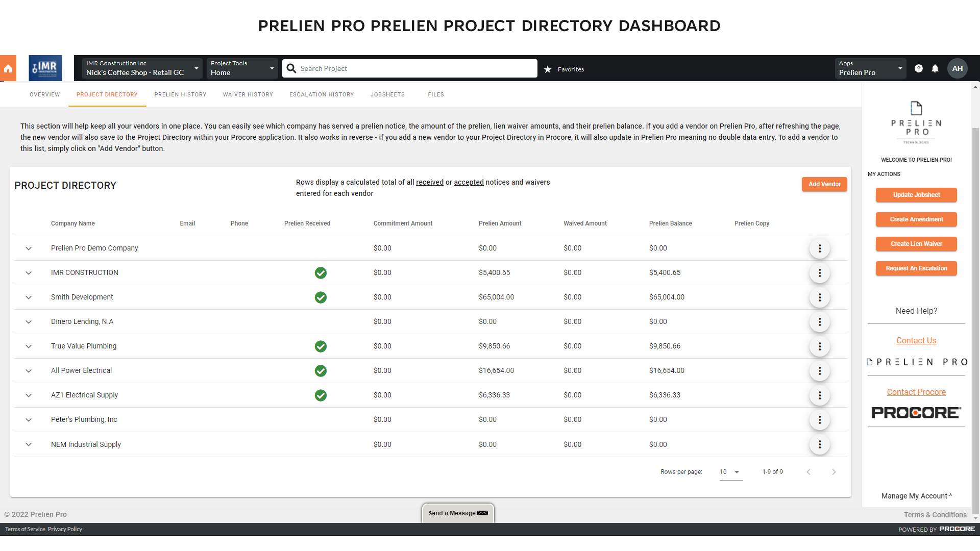The image size is (980, 551).
Task: Click the three-dot menu for IMR CONSTRUCTION
Action: coord(819,272)
